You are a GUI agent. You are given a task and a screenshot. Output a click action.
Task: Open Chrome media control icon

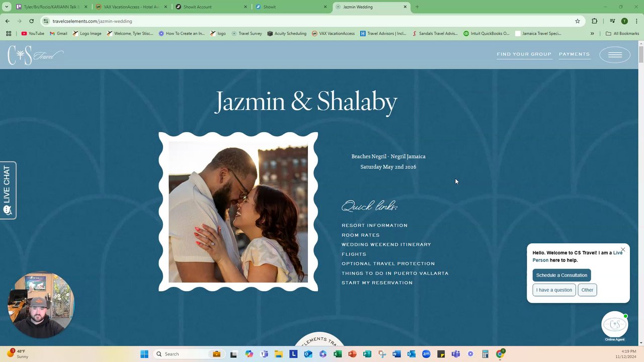(612, 21)
